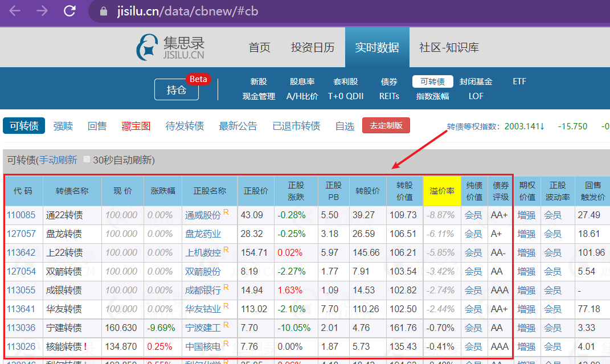
Task: Open the 指数涨幅 section
Action: pyautogui.click(x=433, y=96)
